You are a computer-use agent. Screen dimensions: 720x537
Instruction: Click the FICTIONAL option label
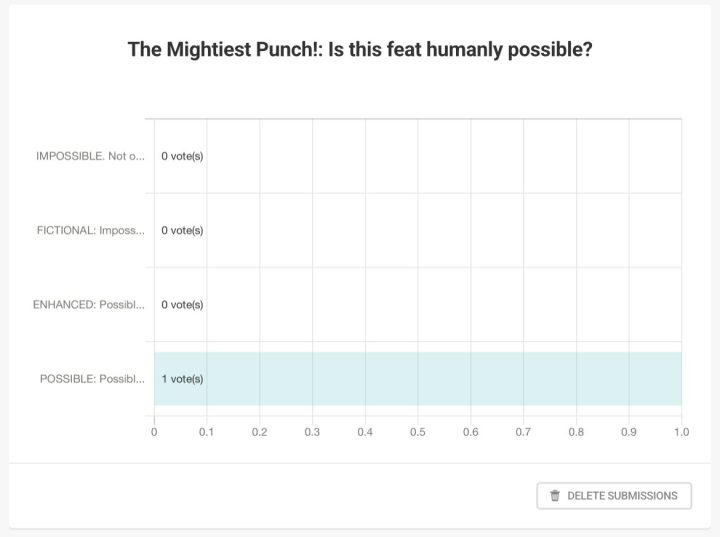(90, 231)
